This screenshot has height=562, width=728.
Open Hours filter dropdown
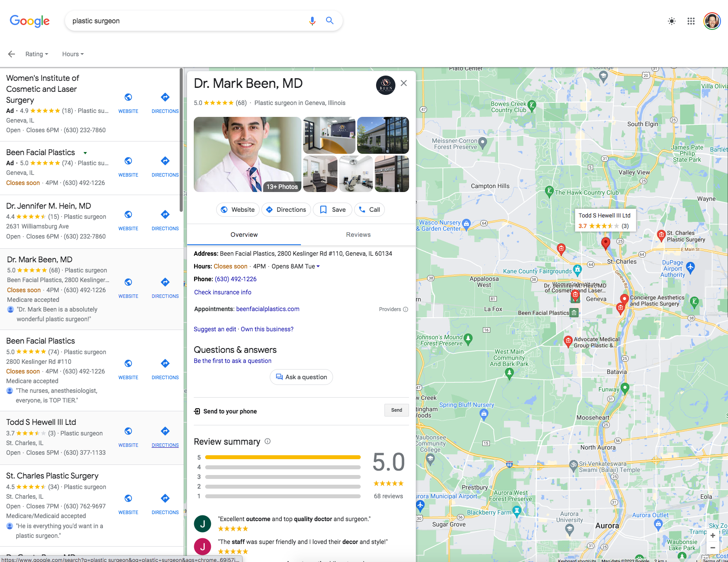[72, 54]
